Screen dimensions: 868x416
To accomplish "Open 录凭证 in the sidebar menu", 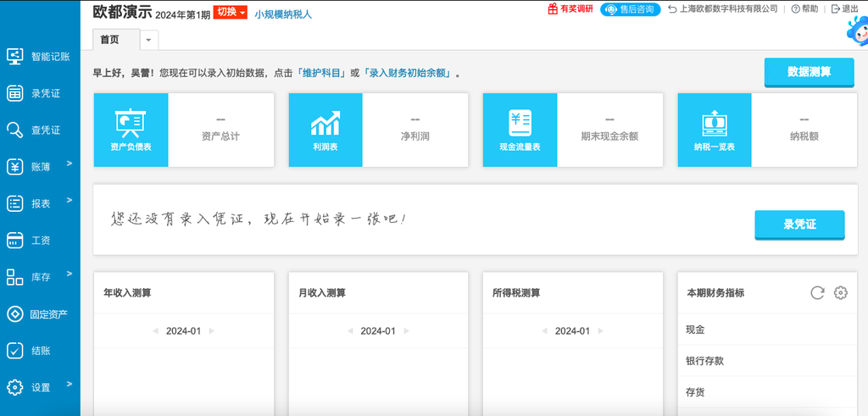I will (46, 93).
